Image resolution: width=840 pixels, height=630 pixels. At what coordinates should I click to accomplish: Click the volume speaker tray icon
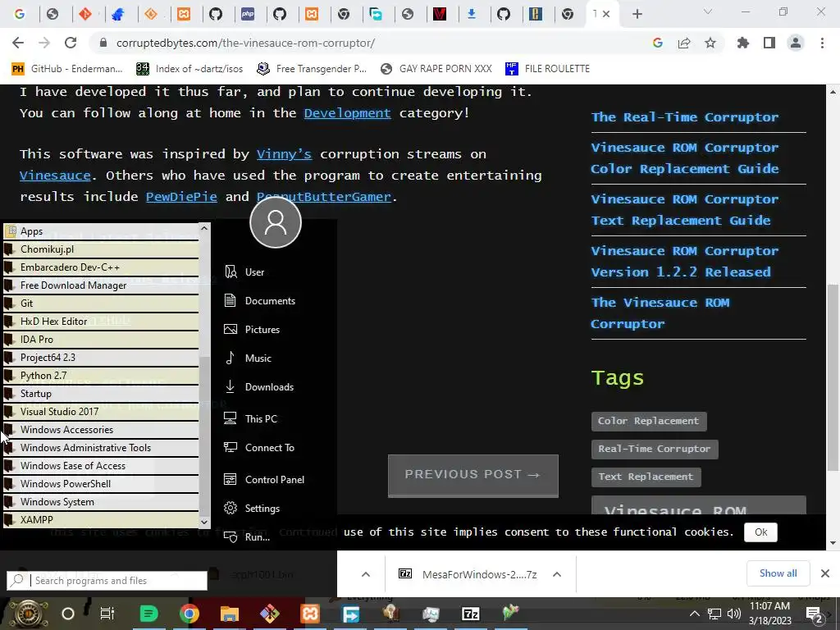(734, 614)
